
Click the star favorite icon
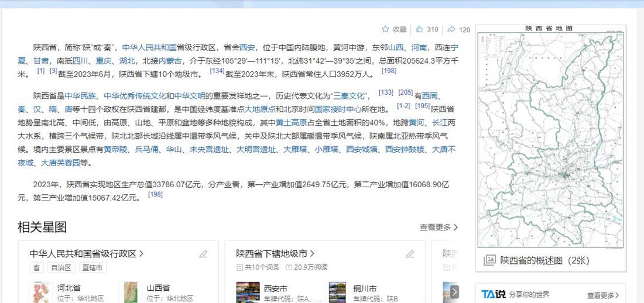385,29
